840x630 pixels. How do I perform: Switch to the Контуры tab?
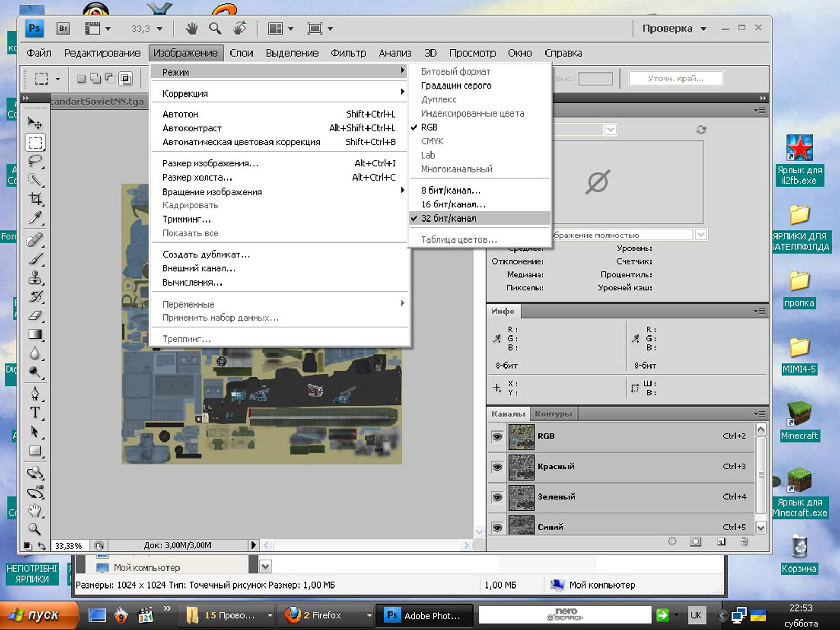[x=553, y=414]
